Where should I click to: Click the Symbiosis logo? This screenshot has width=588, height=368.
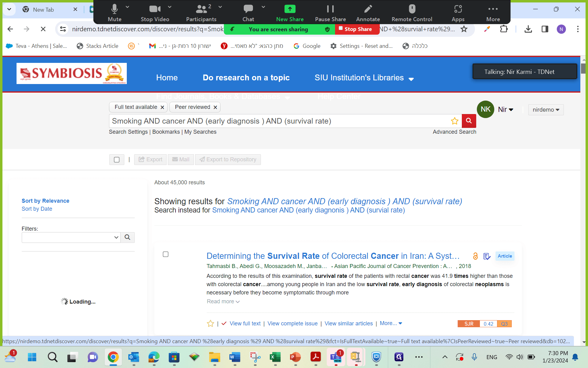pos(72,73)
